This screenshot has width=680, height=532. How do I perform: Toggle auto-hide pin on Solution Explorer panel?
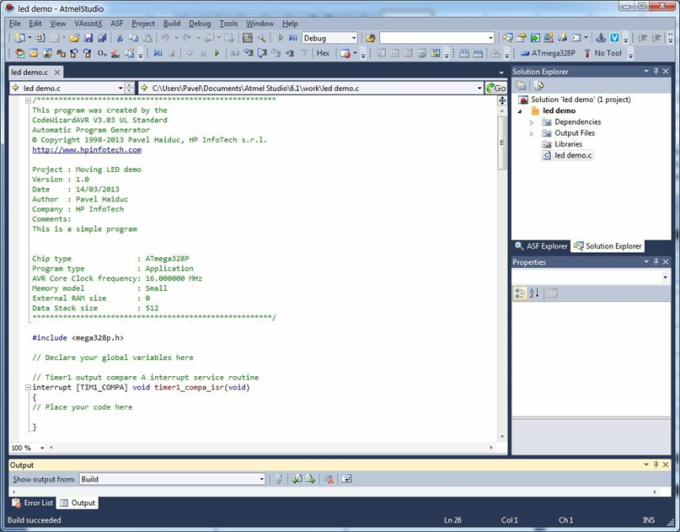point(656,71)
